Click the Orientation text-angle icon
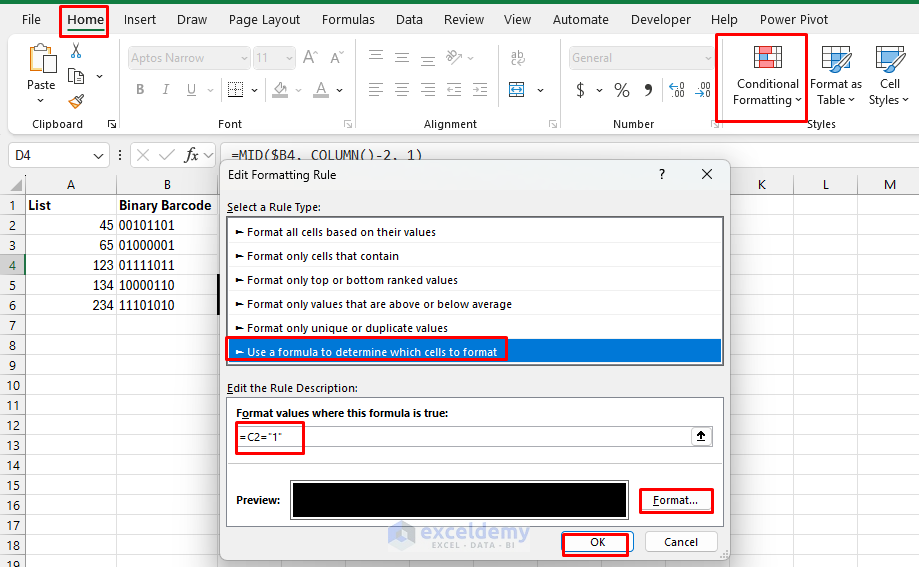Image resolution: width=919 pixels, height=567 pixels. pyautogui.click(x=454, y=57)
